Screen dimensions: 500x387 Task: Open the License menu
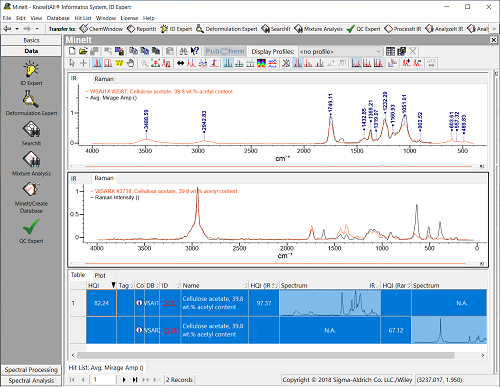point(129,18)
